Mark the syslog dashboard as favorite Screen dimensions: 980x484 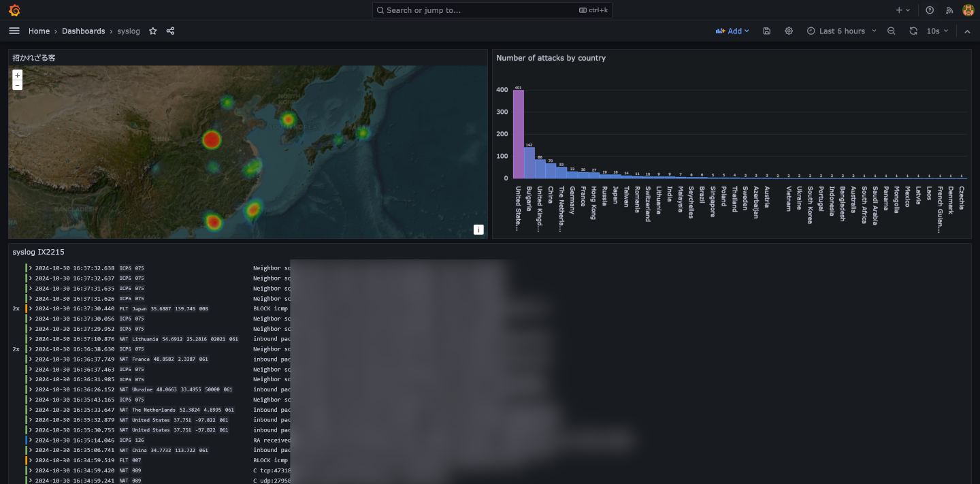(x=153, y=31)
